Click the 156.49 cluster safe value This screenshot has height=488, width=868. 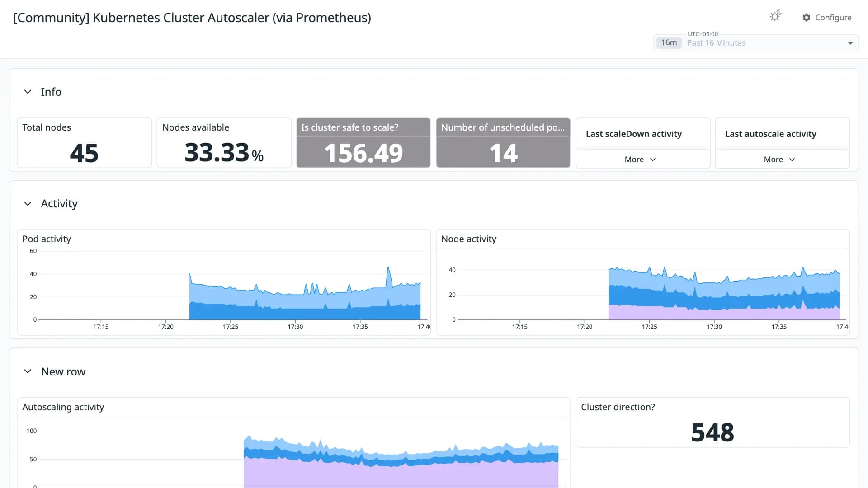click(363, 153)
